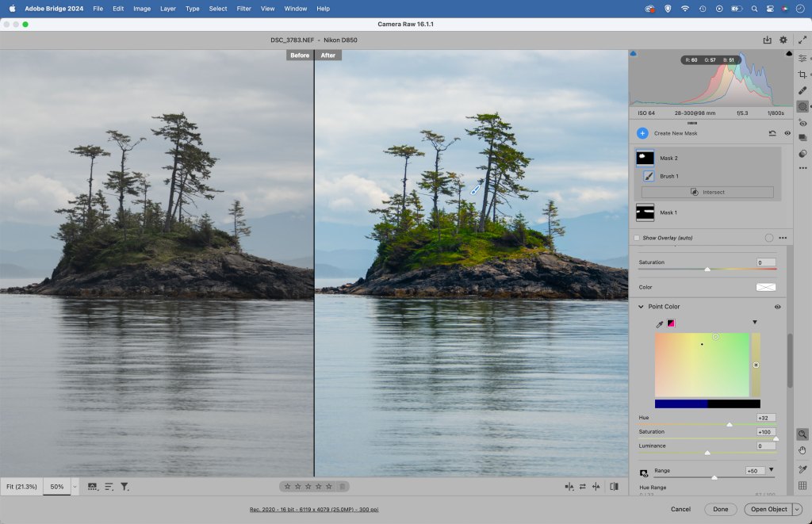
Task: Click the Point Color Luminance slider
Action: (707, 453)
